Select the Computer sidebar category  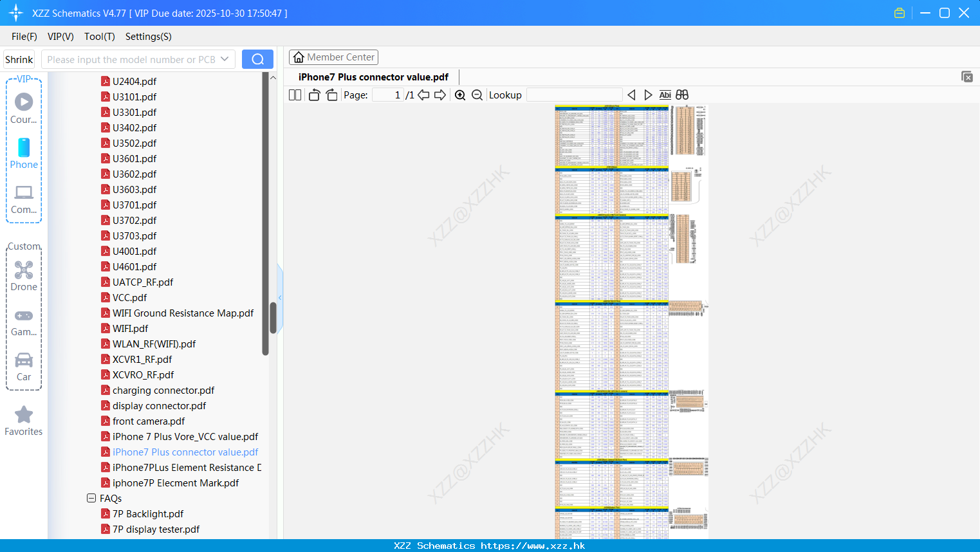click(x=24, y=199)
